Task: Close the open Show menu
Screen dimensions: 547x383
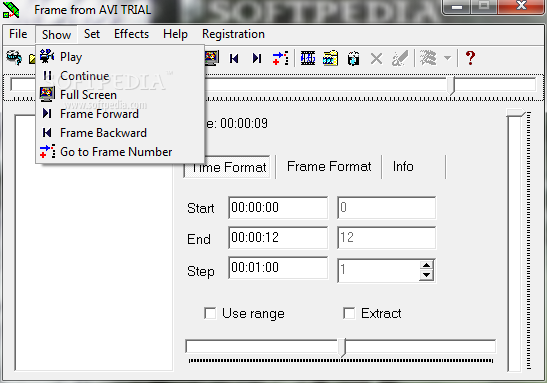Action: 56,35
